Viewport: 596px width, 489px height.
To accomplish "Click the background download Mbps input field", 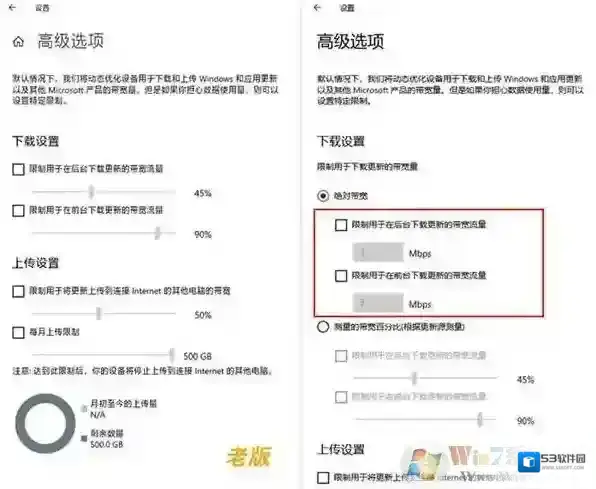I will 378,252.
